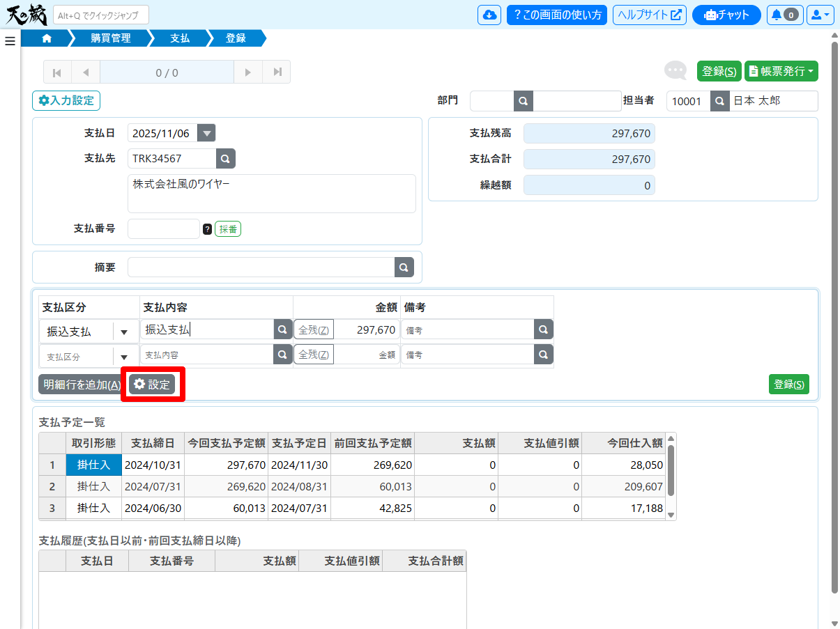Jump to the first record
The height and width of the screenshot is (629, 840).
[57, 72]
